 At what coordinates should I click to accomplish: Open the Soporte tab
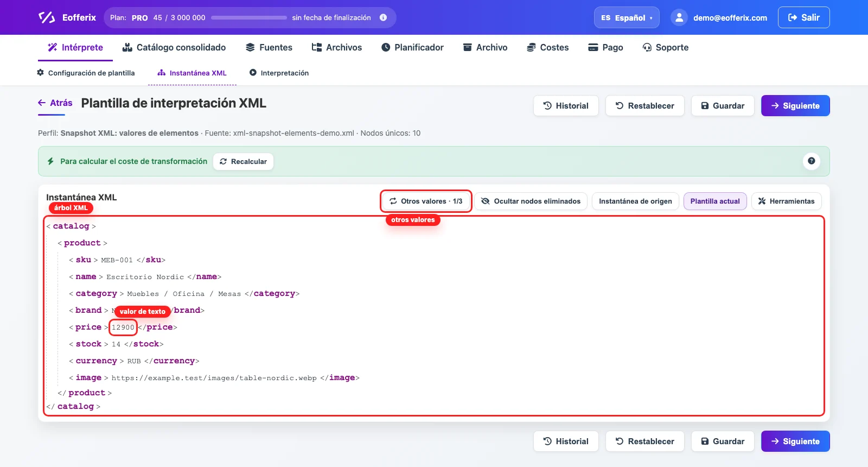pyautogui.click(x=666, y=47)
